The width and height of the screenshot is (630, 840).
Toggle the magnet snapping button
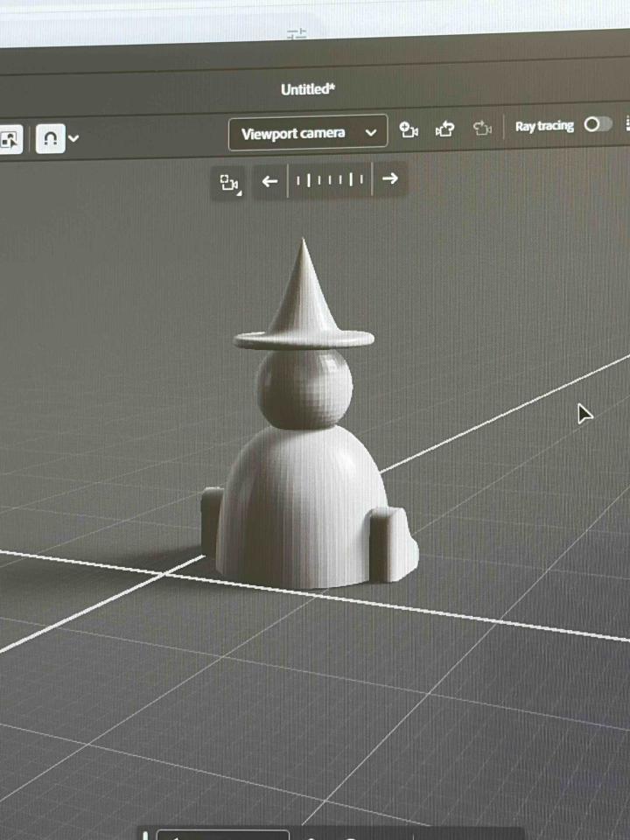pos(51,139)
